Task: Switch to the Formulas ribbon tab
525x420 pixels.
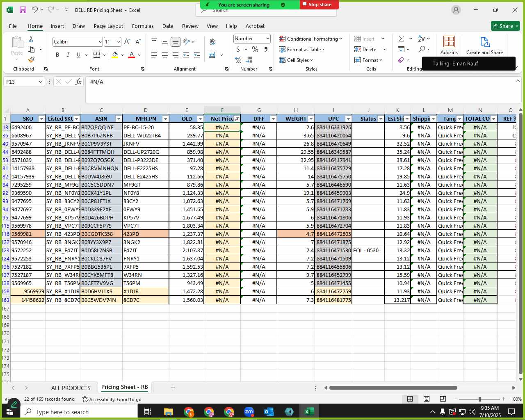Action: click(143, 26)
